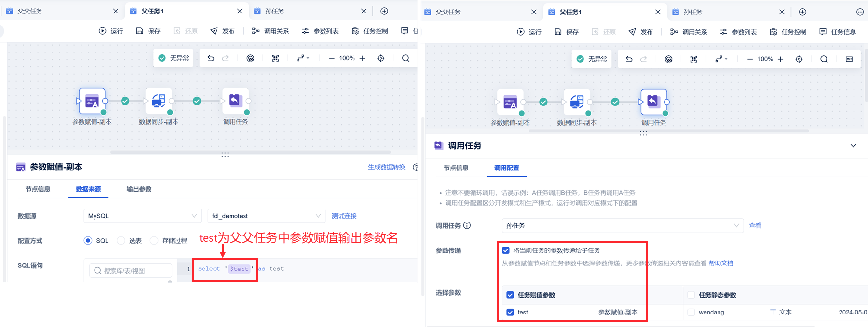The height and width of the screenshot is (327, 868).
Task: Click 发布 button in right screenshot toolbar
Action: [640, 32]
